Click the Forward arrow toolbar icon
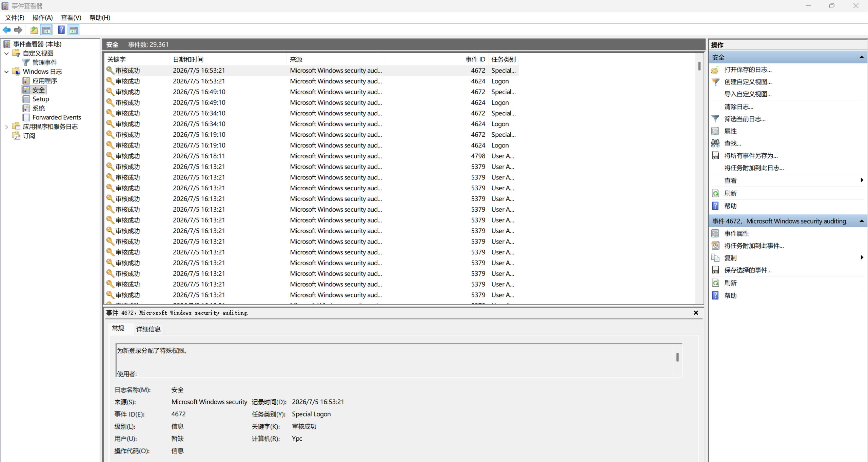868x462 pixels. point(18,30)
